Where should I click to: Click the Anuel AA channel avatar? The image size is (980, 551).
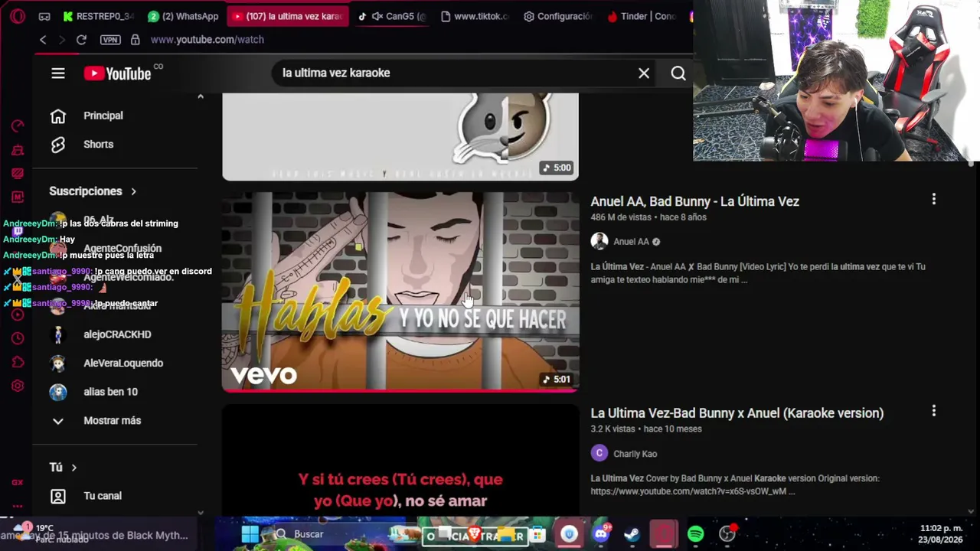click(x=599, y=241)
